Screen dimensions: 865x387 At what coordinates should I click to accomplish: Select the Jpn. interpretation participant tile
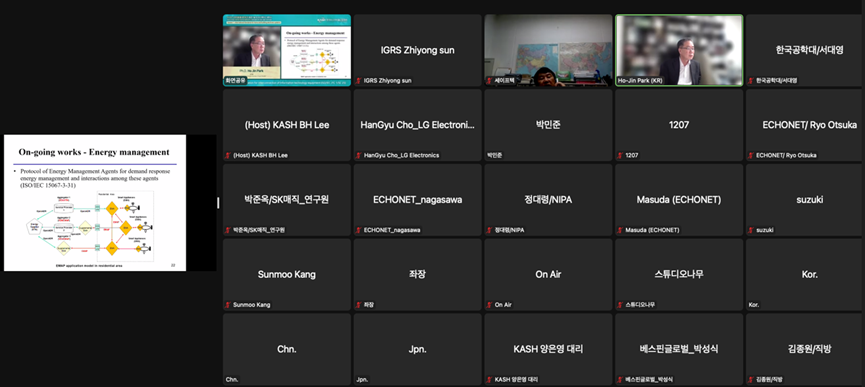click(418, 350)
